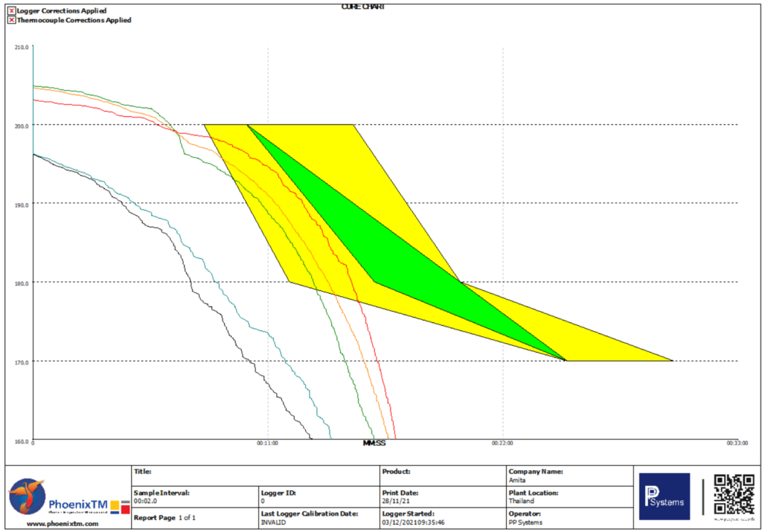Click the 00:11:00 time axis marker
Viewport: 762px width, 532px height.
[267, 443]
